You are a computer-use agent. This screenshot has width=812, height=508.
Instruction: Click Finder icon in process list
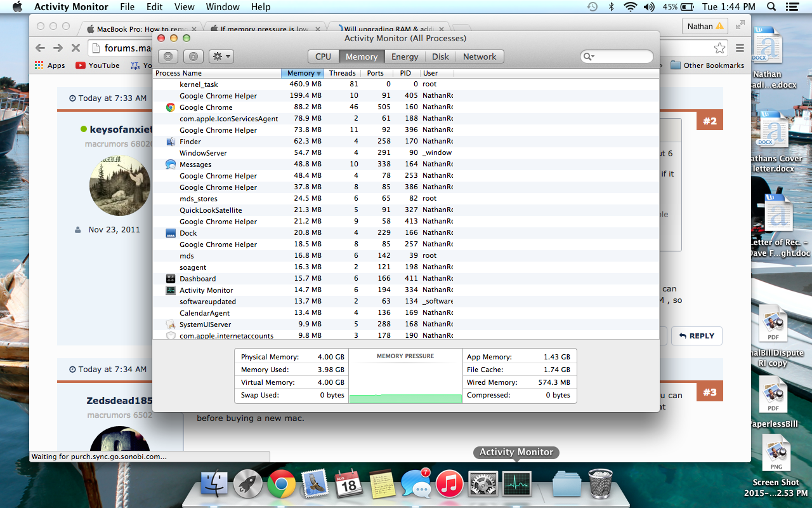[x=171, y=142]
